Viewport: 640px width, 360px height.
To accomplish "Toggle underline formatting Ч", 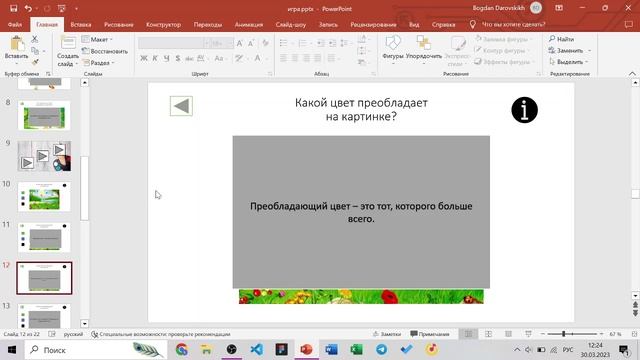I will pos(167,58).
